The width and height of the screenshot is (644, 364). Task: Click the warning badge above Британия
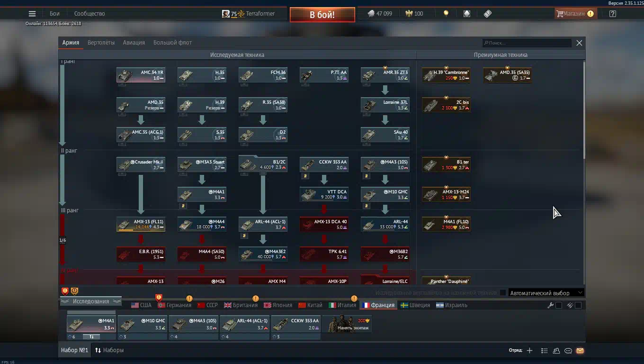256,298
